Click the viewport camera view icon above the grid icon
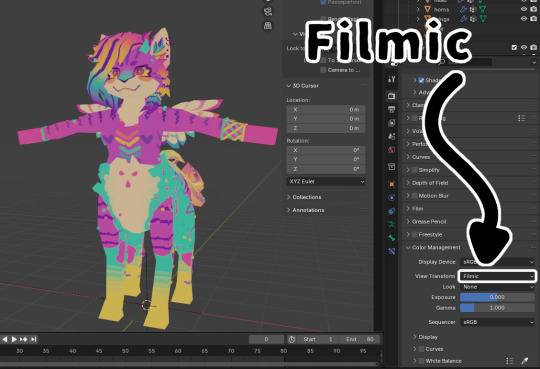 click(268, 12)
